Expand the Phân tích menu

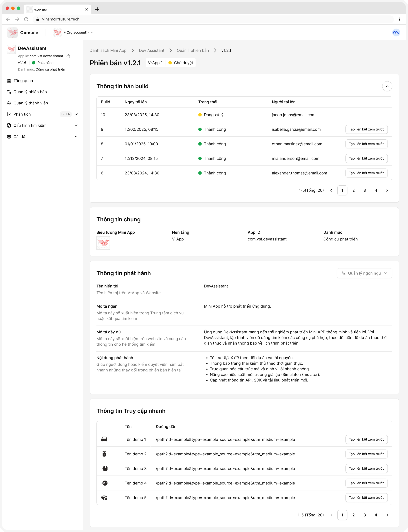coord(76,114)
